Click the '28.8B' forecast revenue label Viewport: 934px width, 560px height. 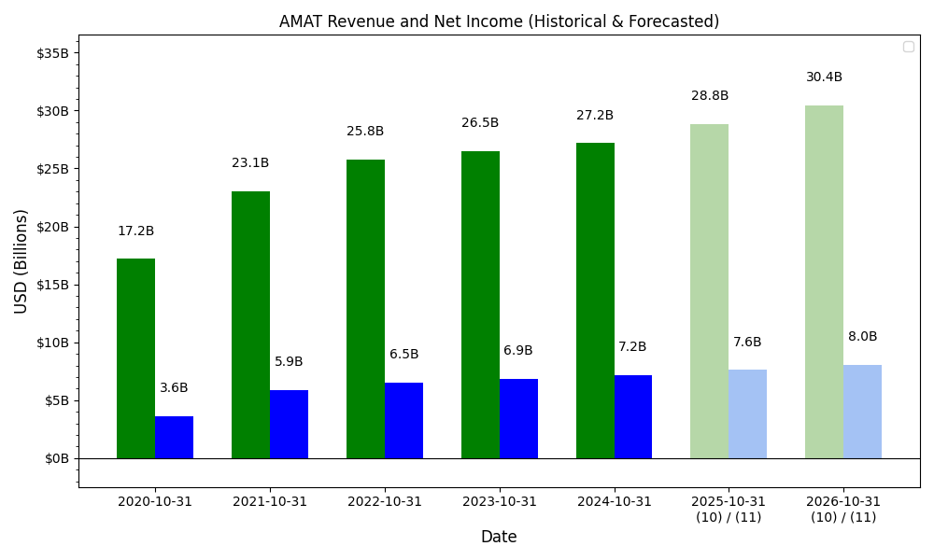point(710,96)
